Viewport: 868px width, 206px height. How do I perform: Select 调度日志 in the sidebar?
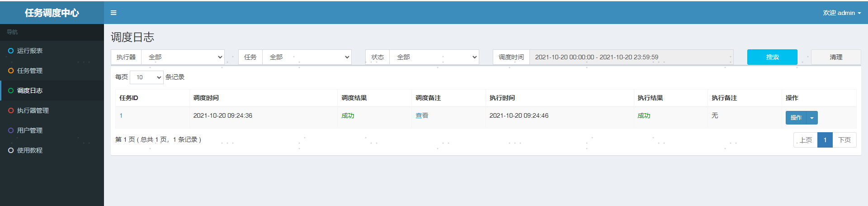pyautogui.click(x=52, y=91)
